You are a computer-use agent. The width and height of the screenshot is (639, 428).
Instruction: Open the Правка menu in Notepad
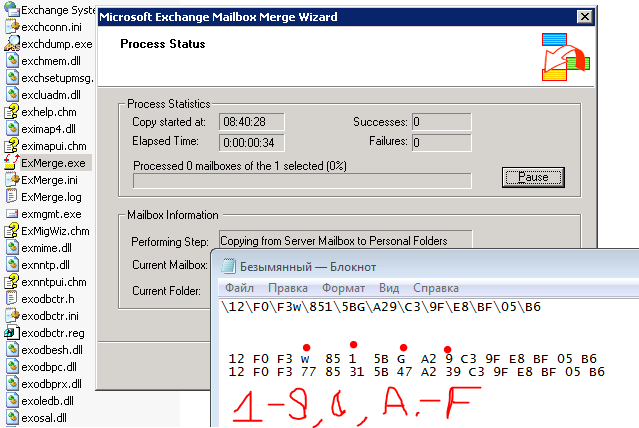(288, 288)
